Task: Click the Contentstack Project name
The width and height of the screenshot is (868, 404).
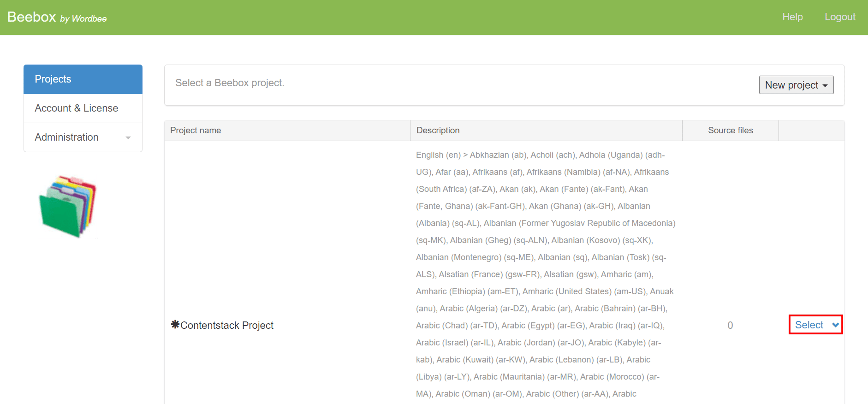Action: (x=227, y=325)
